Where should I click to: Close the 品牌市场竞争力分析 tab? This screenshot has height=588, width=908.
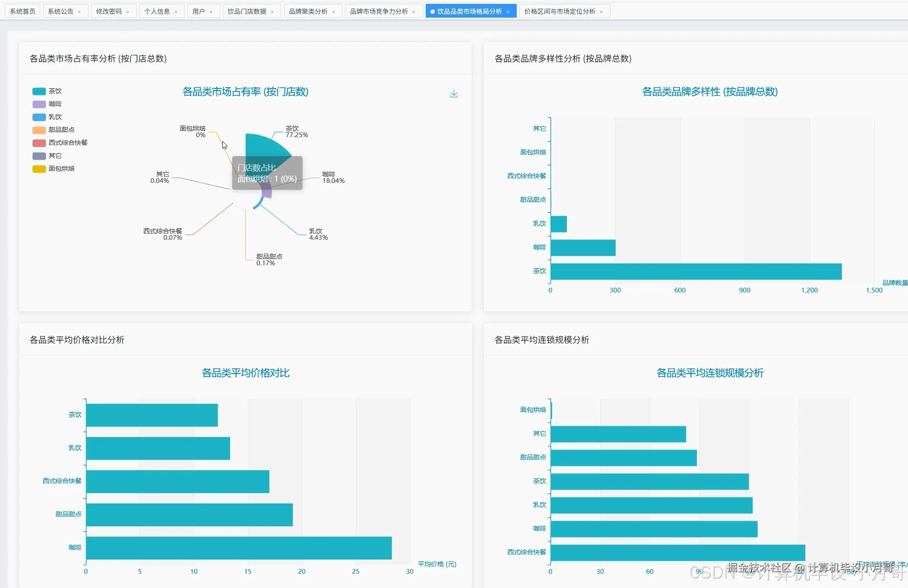pos(414,12)
